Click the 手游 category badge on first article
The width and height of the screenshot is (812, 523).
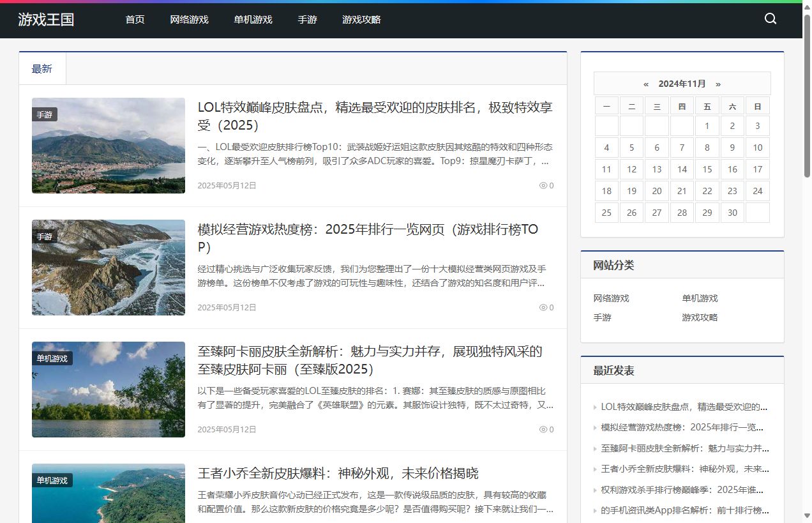pyautogui.click(x=45, y=115)
